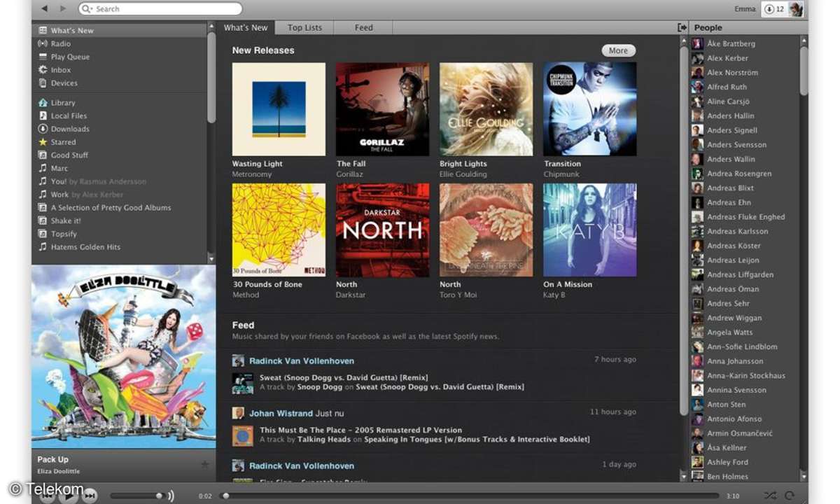Go back with the left arrow button
This screenshot has height=504, width=840.
click(x=45, y=8)
